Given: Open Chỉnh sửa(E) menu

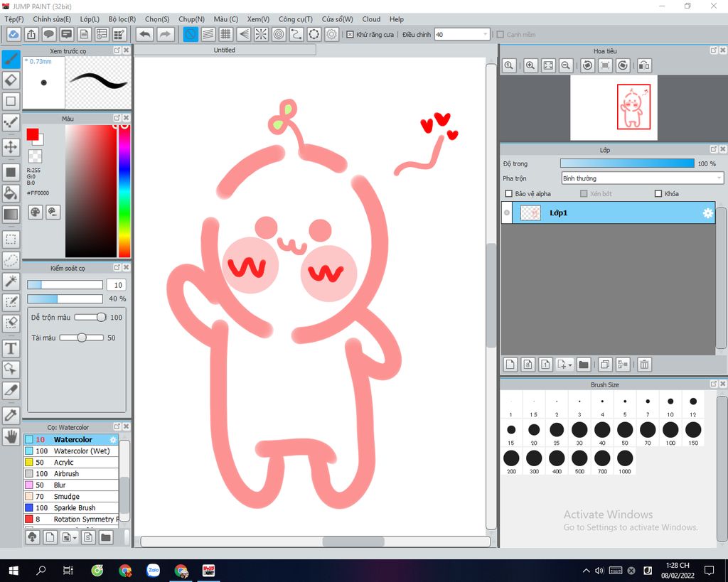Looking at the screenshot, I should 52,19.
